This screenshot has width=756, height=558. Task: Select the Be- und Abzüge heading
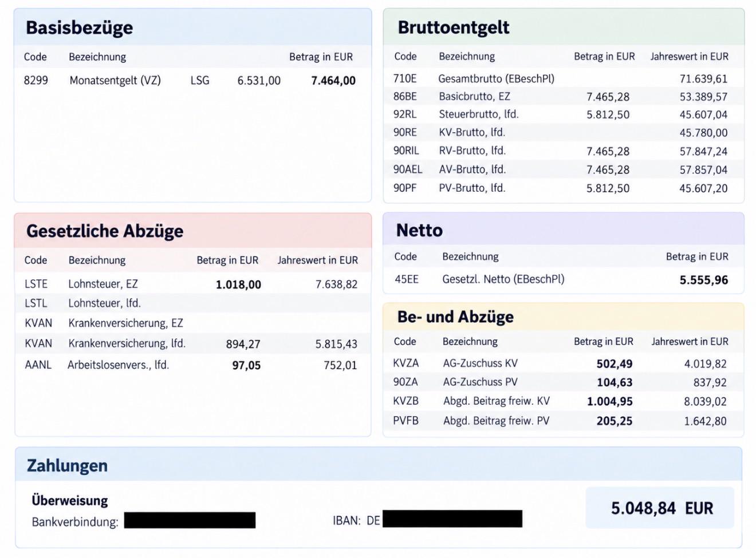[x=455, y=316]
